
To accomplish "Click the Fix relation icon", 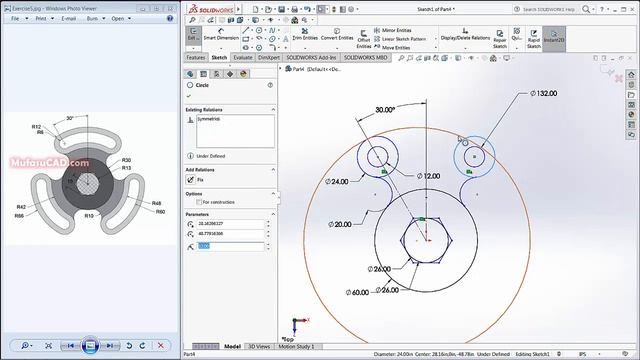I will point(191,180).
